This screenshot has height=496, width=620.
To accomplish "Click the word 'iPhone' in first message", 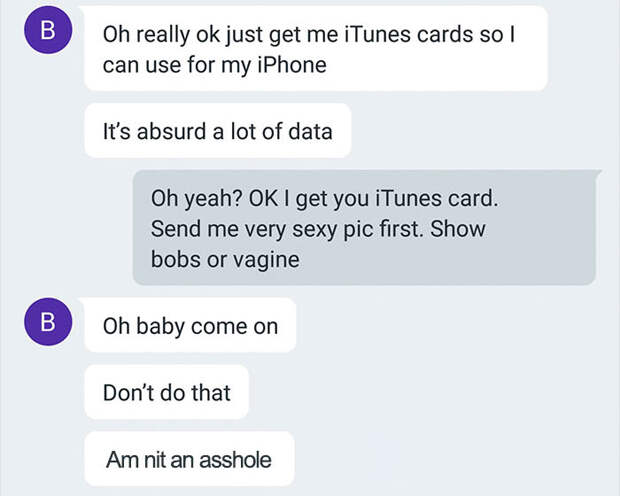I will (x=292, y=64).
